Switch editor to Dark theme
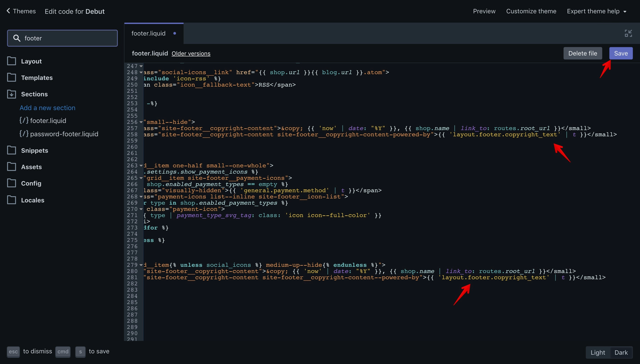640x364 pixels. coord(621,352)
